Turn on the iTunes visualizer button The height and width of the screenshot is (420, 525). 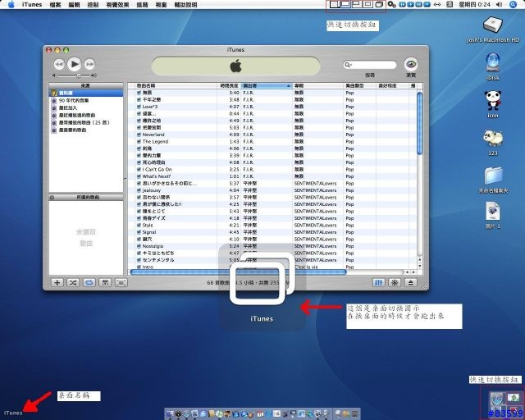[x=395, y=283]
